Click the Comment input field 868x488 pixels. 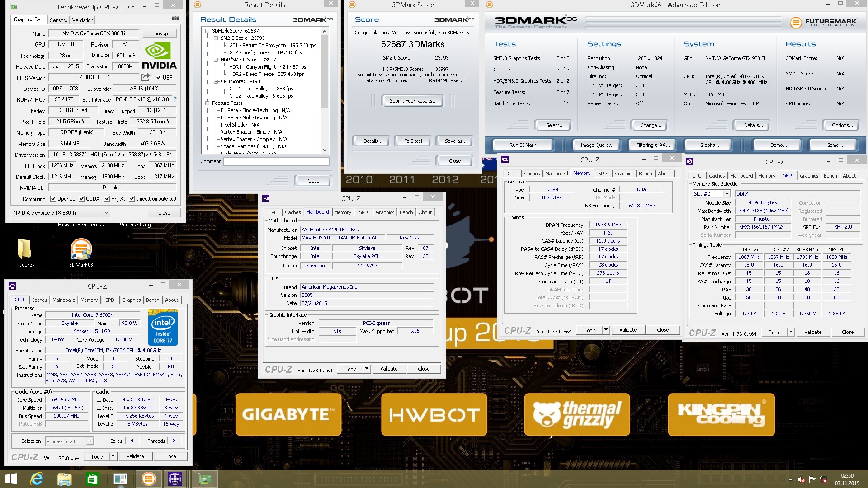click(x=276, y=161)
